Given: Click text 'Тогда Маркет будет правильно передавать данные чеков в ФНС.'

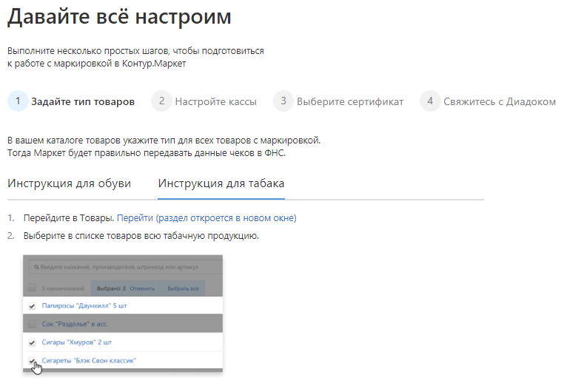Looking at the screenshot, I should tap(147, 153).
